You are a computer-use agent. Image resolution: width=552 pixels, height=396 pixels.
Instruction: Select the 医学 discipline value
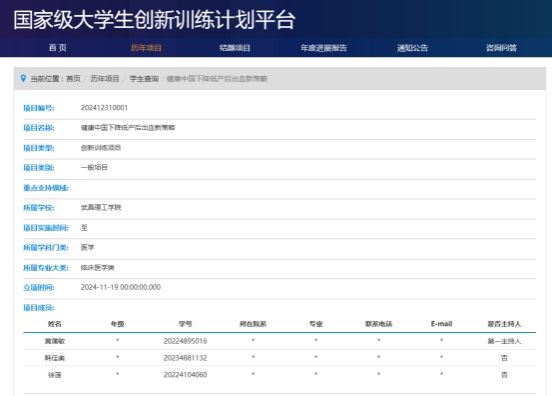tap(87, 247)
